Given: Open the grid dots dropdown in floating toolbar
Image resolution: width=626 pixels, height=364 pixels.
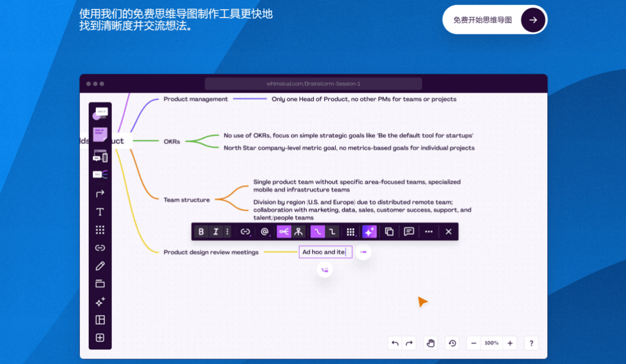Looking at the screenshot, I should [351, 232].
